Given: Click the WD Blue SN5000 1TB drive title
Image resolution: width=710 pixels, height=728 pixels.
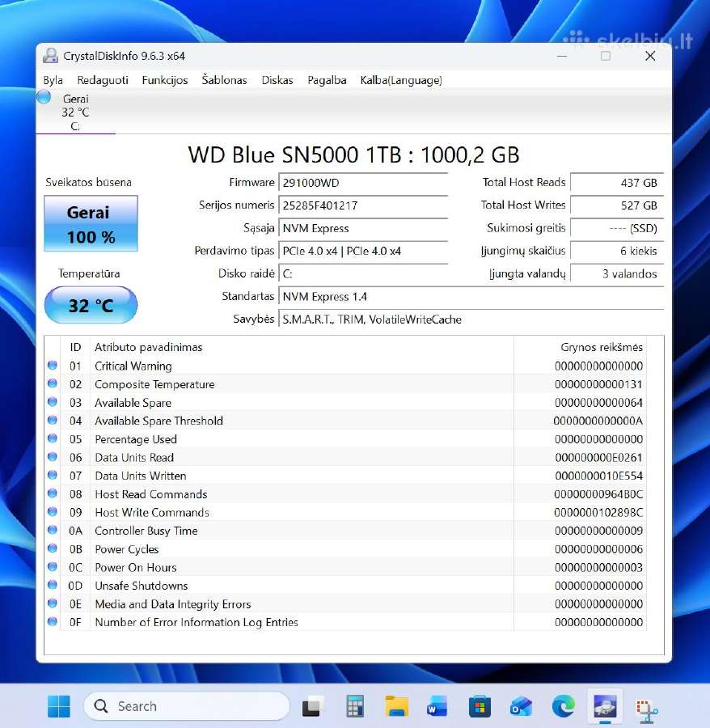Looking at the screenshot, I should pos(353,154).
